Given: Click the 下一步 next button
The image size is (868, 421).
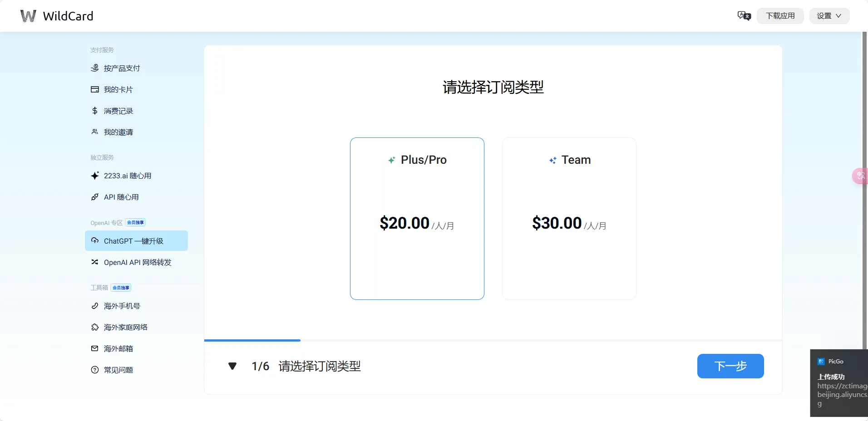Looking at the screenshot, I should point(730,366).
